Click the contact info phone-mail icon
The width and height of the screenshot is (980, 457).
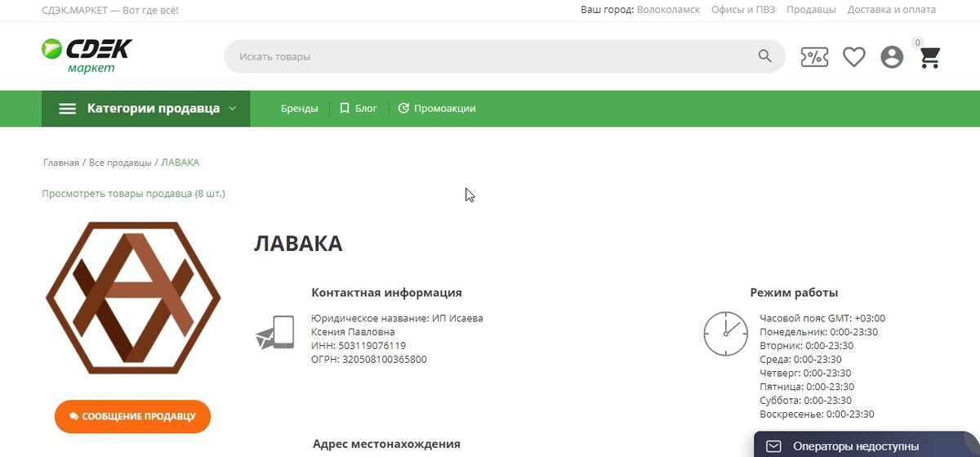point(275,333)
